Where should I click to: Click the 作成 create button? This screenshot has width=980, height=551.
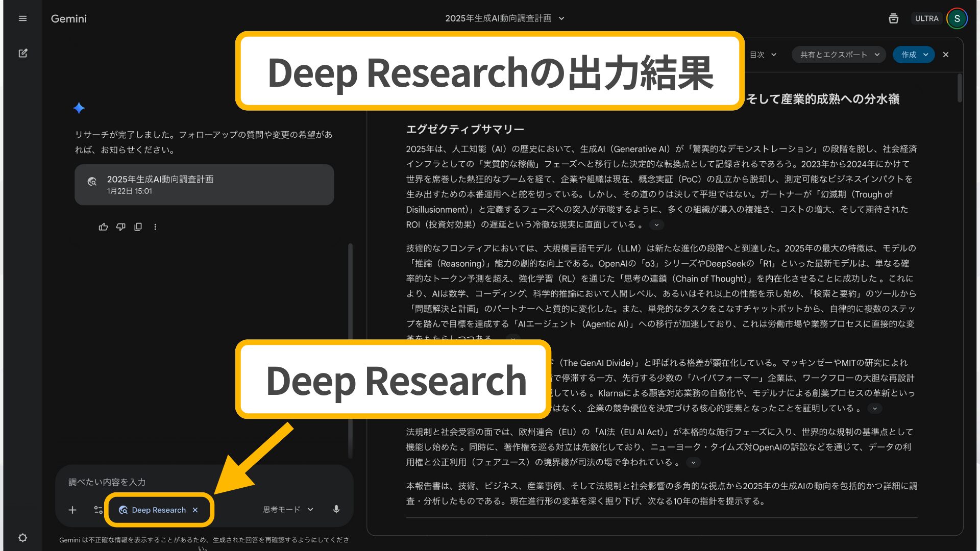click(913, 55)
